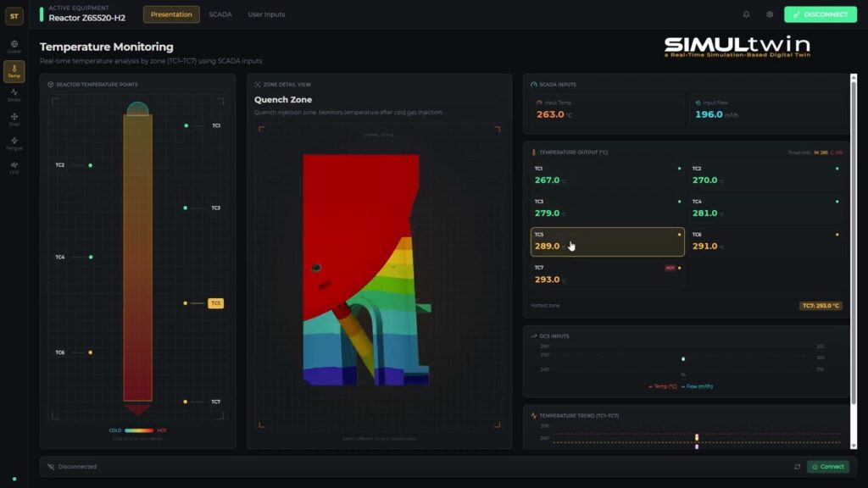
Task: Click the TC7: 293.0 °C hottest zone badge
Action: coord(821,305)
